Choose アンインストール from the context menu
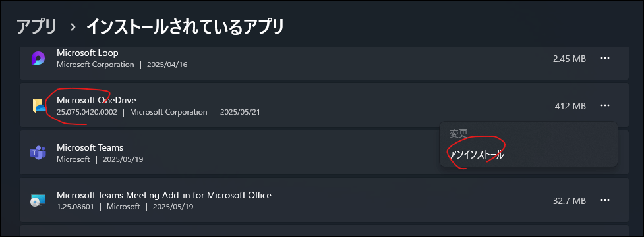This screenshot has width=644, height=237. click(477, 155)
